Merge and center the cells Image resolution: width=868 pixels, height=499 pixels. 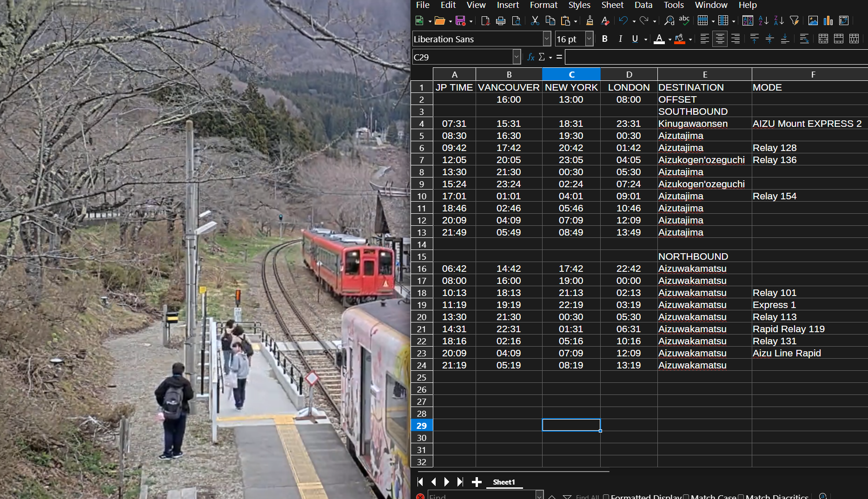click(823, 39)
